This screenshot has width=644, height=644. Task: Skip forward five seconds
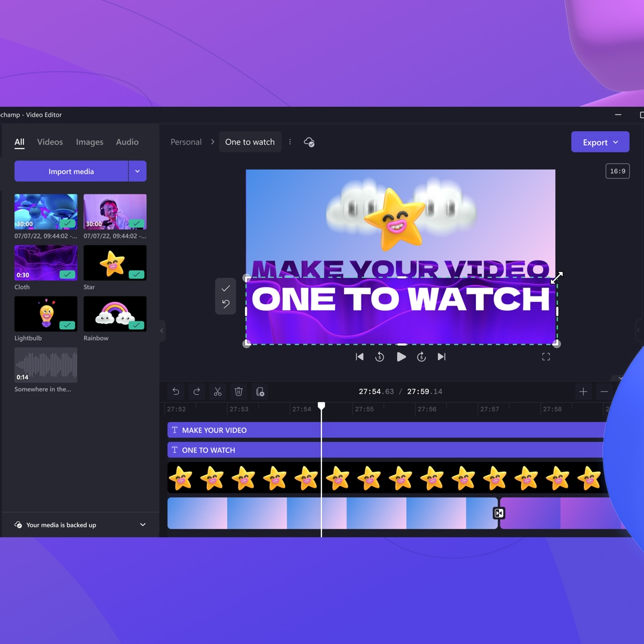click(x=422, y=357)
